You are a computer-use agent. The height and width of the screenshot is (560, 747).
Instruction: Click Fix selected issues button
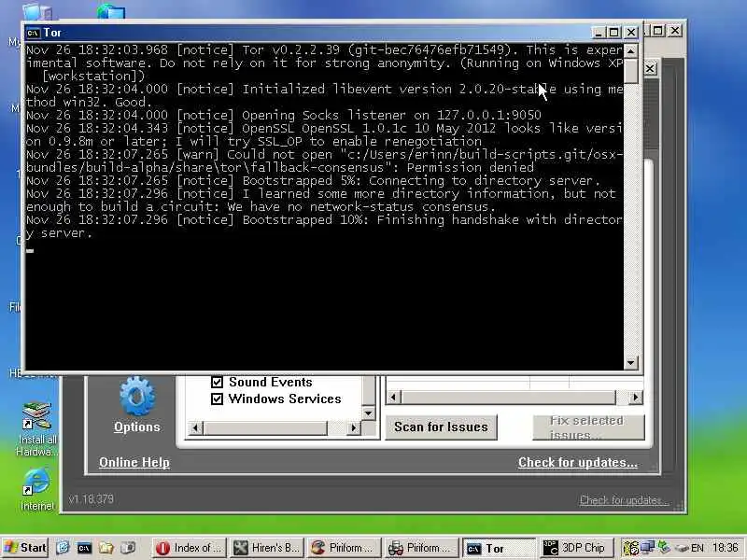[588, 427]
